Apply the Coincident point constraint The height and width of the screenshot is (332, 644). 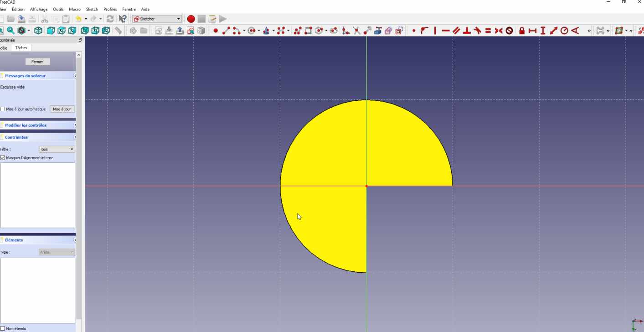click(414, 31)
